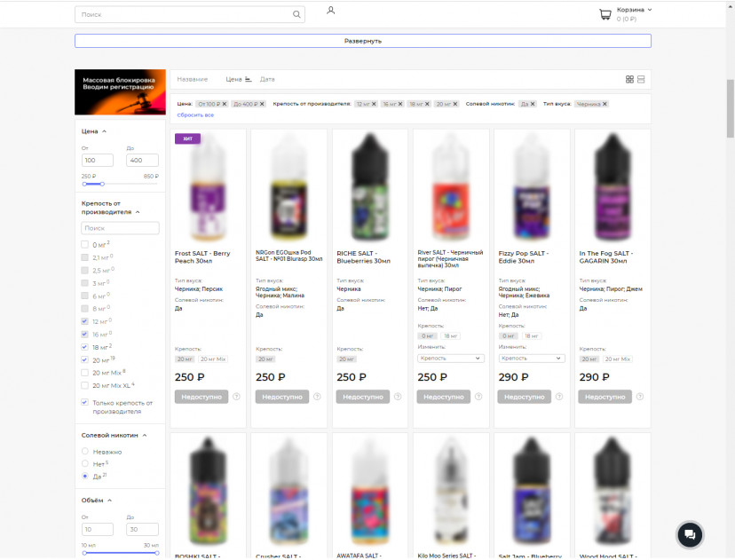The height and width of the screenshot is (560, 735).
Task: Focus the strength filter search field
Action: pyautogui.click(x=120, y=228)
